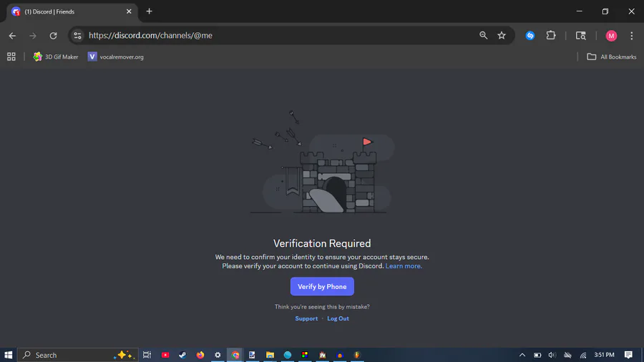The image size is (644, 362).
Task: Open the Learn more link
Action: click(x=404, y=266)
